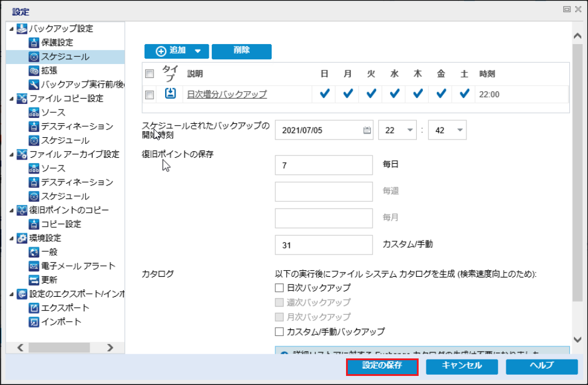Click the 日次増分バックアップ type icon
Viewport: 588px width, 385px height.
[170, 94]
